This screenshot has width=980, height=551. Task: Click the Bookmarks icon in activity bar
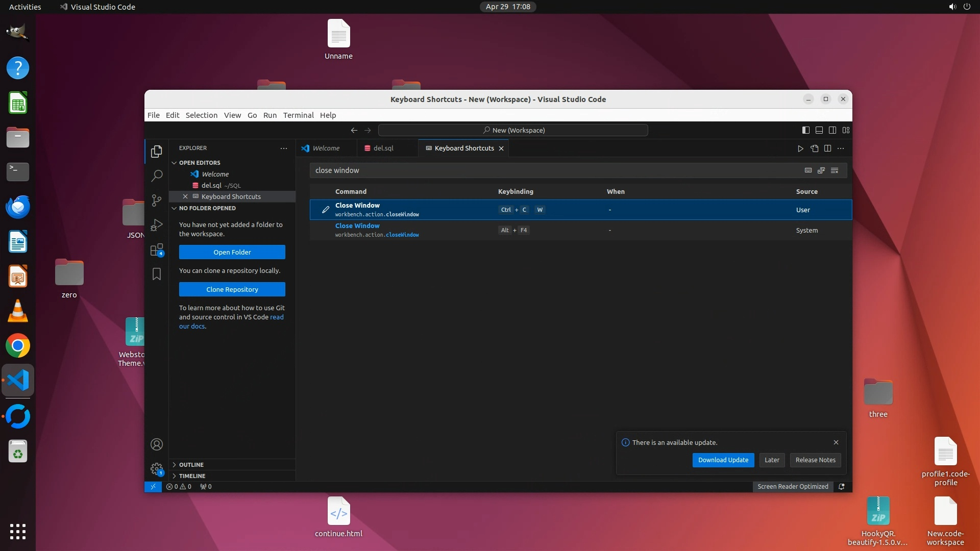[x=157, y=274]
